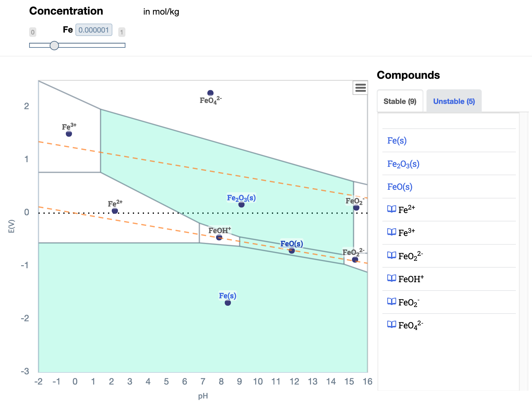Viewport: 532px width, 405px height.
Task: Click the book icon next to Fe3+
Action: [x=392, y=232]
